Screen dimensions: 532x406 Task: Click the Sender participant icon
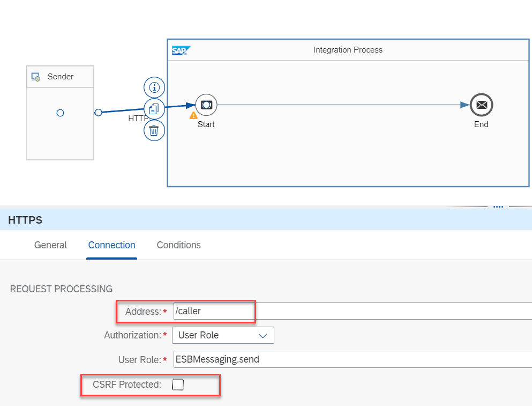[36, 77]
